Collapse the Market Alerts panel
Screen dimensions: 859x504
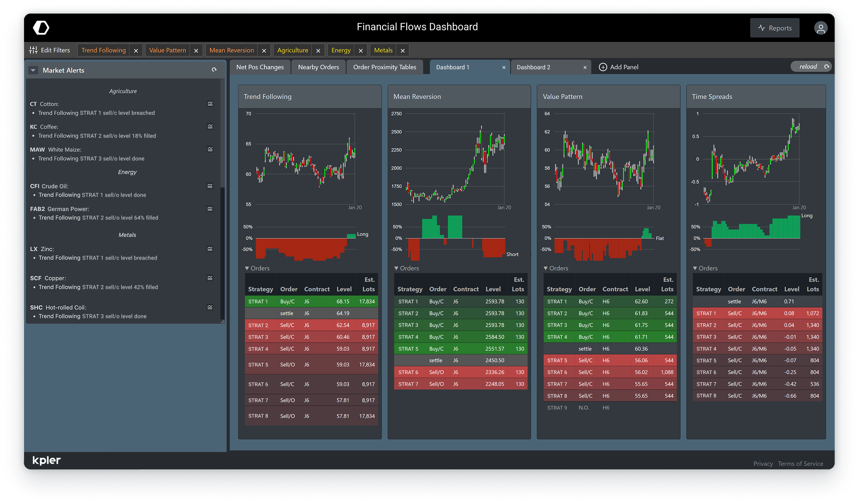pos(33,70)
